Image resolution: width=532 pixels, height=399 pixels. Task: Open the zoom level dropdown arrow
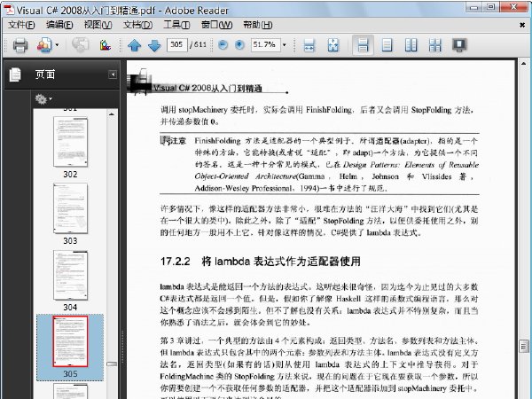pyautogui.click(x=285, y=45)
